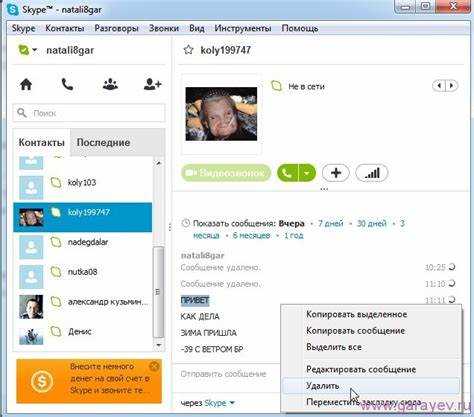Go to next profile panel arrow
Viewport: 474px width, 417px height.
tap(451, 86)
